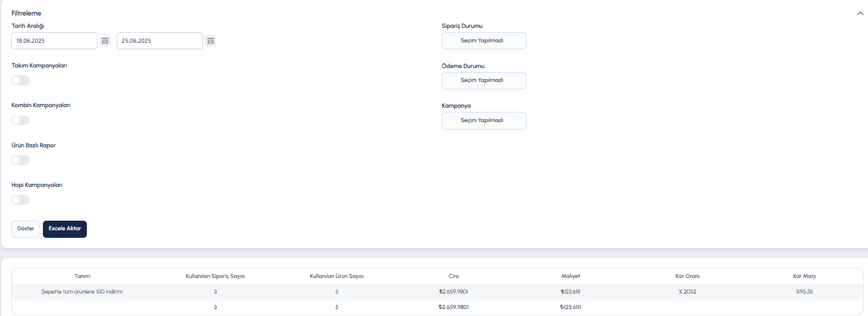The height and width of the screenshot is (316, 868).
Task: Click the Göster button
Action: tap(26, 229)
